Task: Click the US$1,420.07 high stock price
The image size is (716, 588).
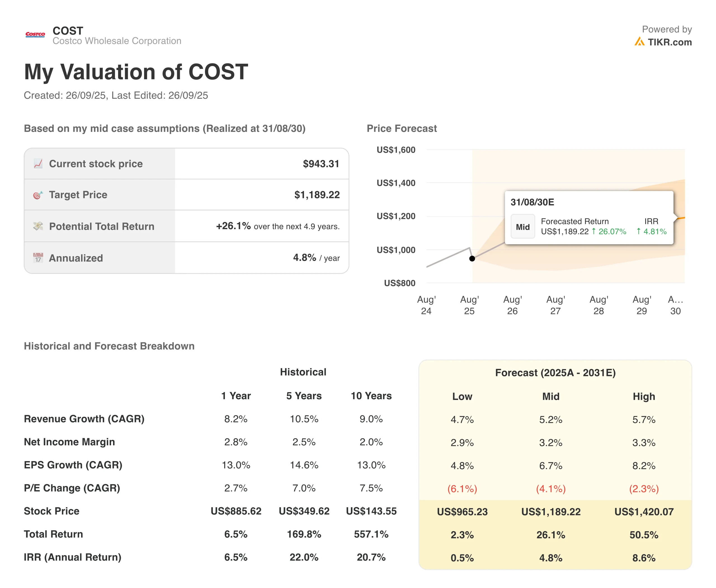Action: click(644, 511)
